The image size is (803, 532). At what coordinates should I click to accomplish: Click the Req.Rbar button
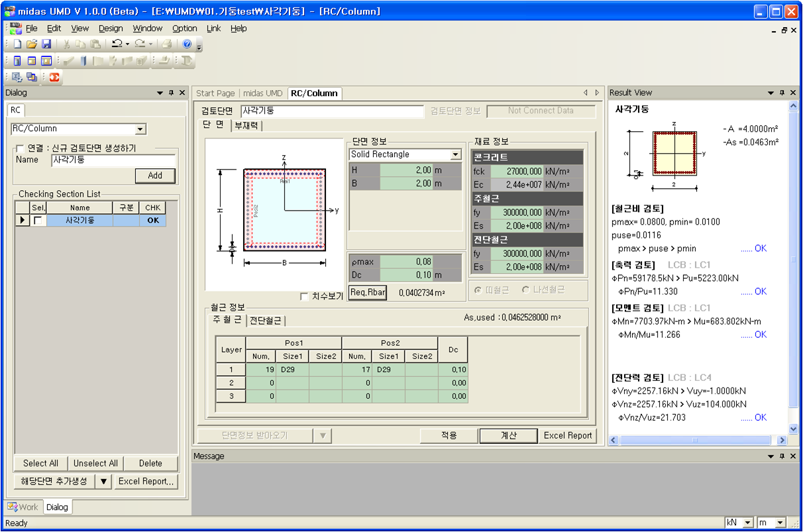368,292
